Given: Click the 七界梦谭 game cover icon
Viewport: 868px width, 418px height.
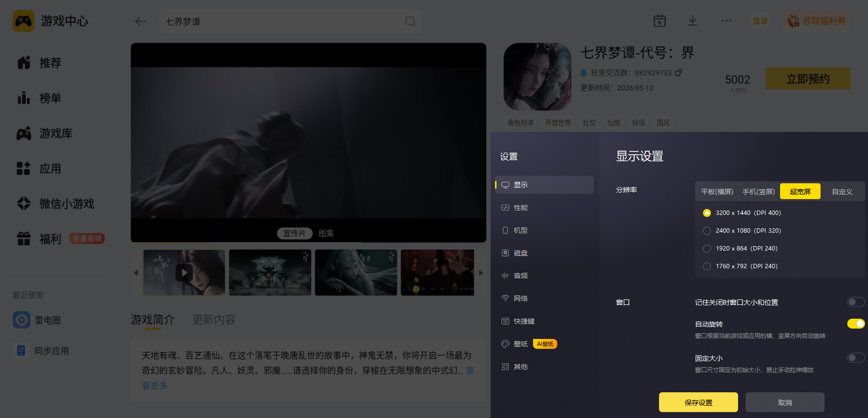Looking at the screenshot, I should click(x=537, y=77).
